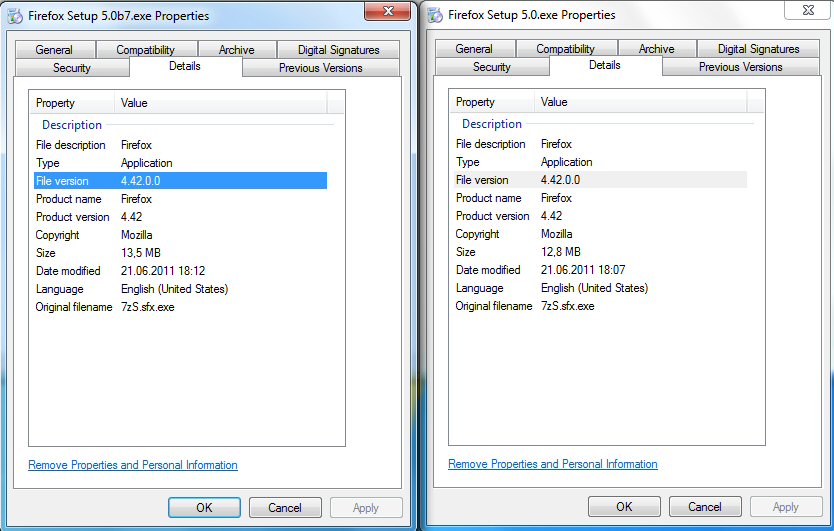Click the installer icon in Firefox Setup 5.0.exe title bar
The image size is (834, 531).
point(435,15)
